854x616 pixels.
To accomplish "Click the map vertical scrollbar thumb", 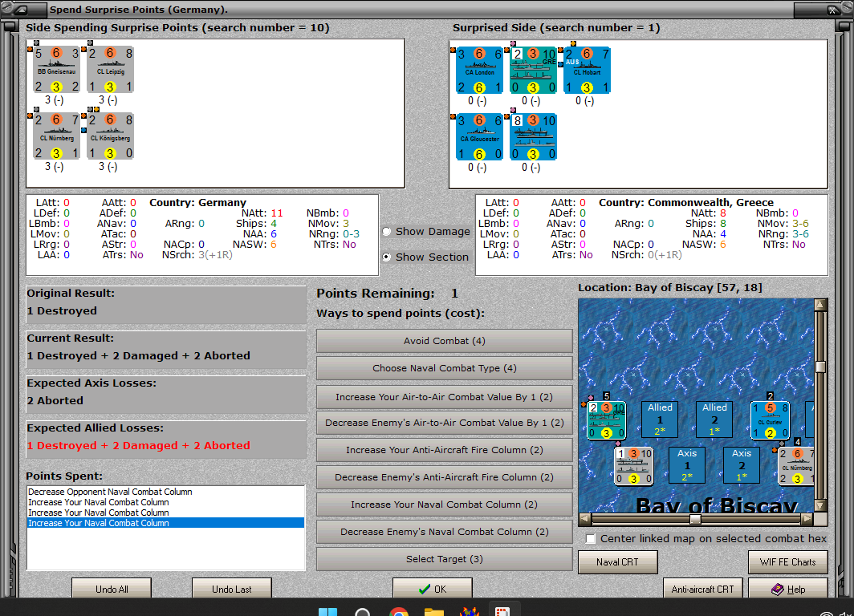I will pos(820,367).
